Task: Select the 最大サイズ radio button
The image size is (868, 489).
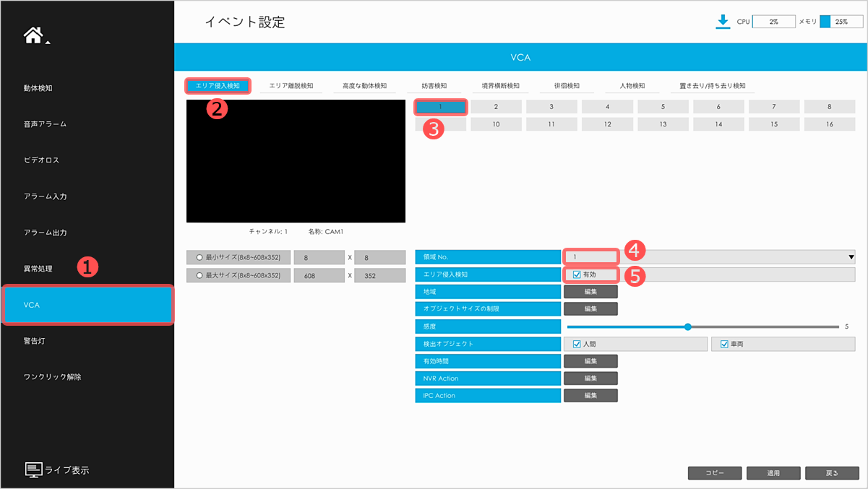Action: 199,275
